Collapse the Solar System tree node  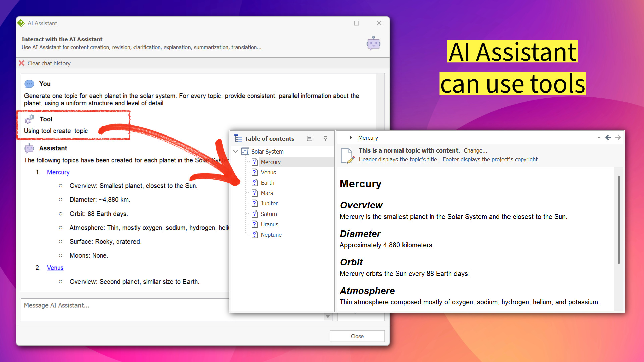235,151
